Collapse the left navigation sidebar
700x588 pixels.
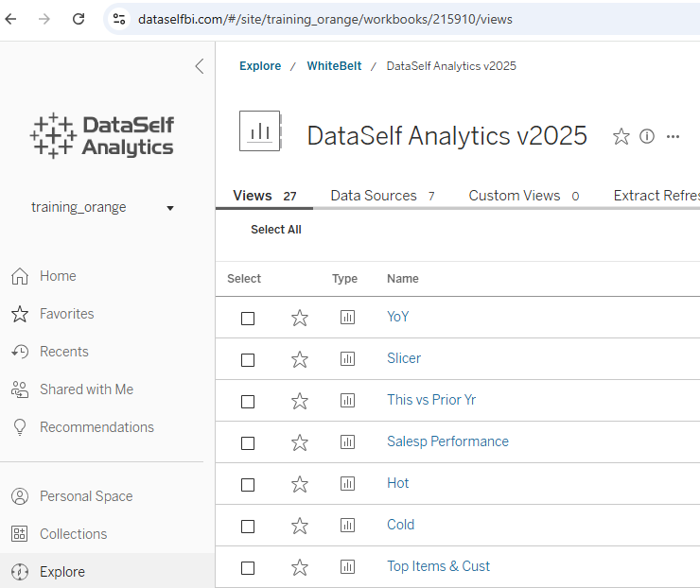click(200, 66)
